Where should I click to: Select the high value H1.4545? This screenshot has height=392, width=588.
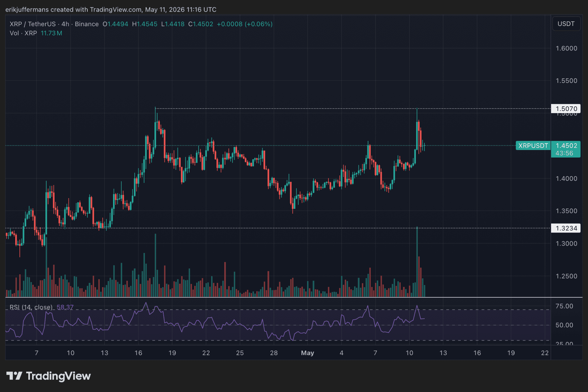pyautogui.click(x=145, y=24)
